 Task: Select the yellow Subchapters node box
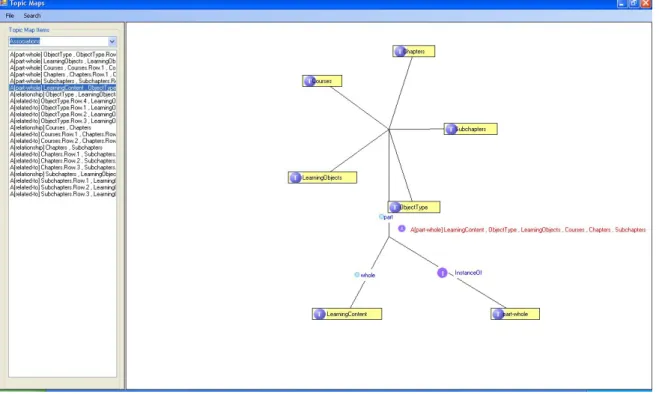[471, 129]
